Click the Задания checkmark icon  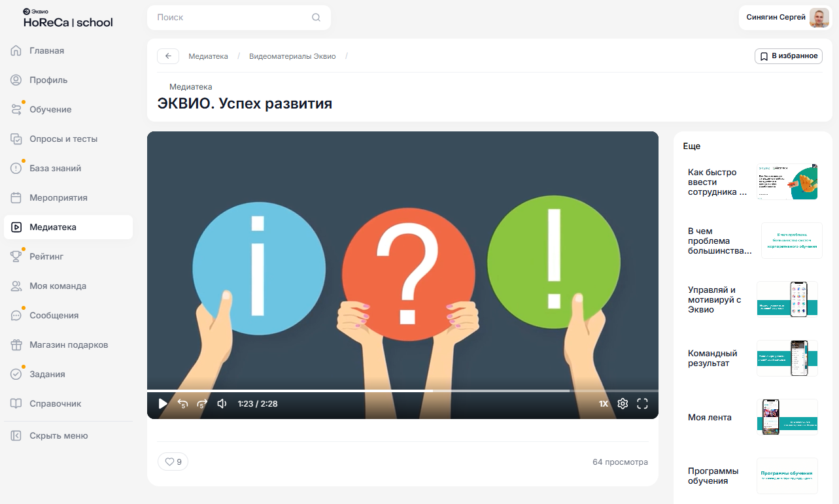(16, 375)
